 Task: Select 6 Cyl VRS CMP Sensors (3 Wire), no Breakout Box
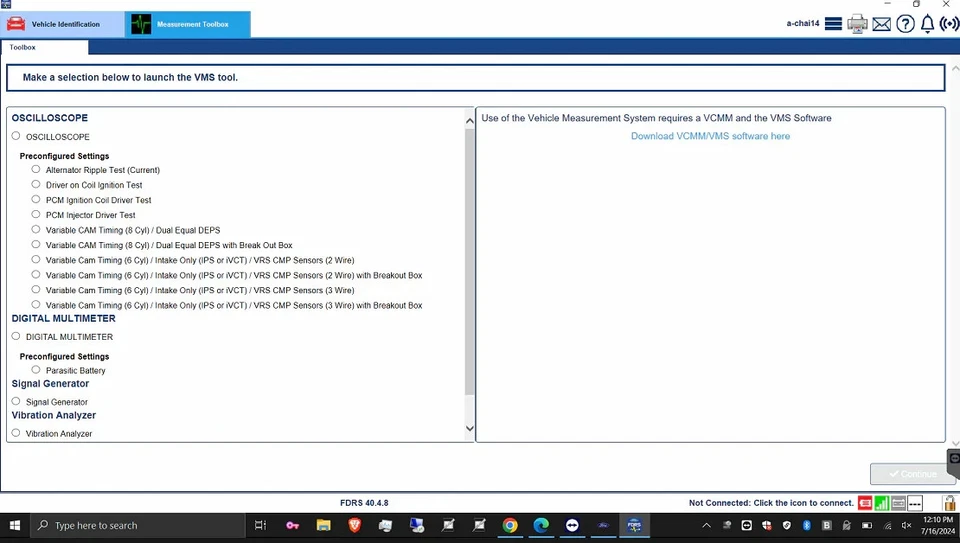click(x=36, y=289)
